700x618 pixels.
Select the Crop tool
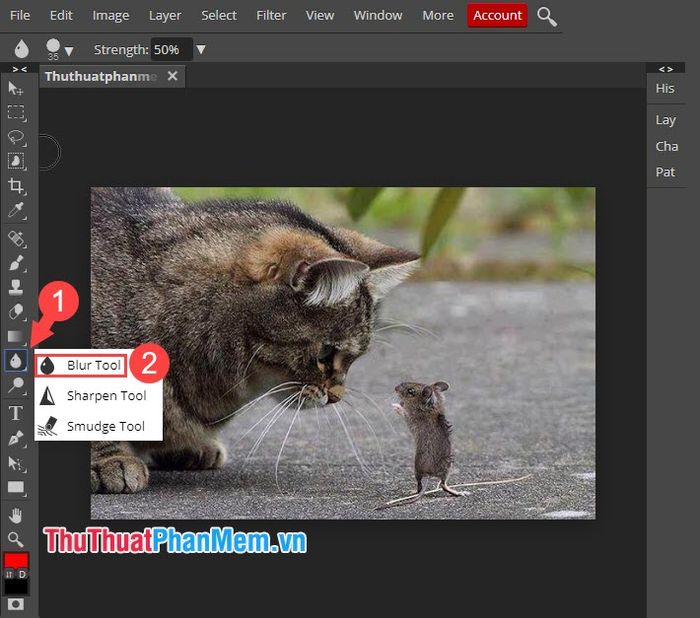16,185
